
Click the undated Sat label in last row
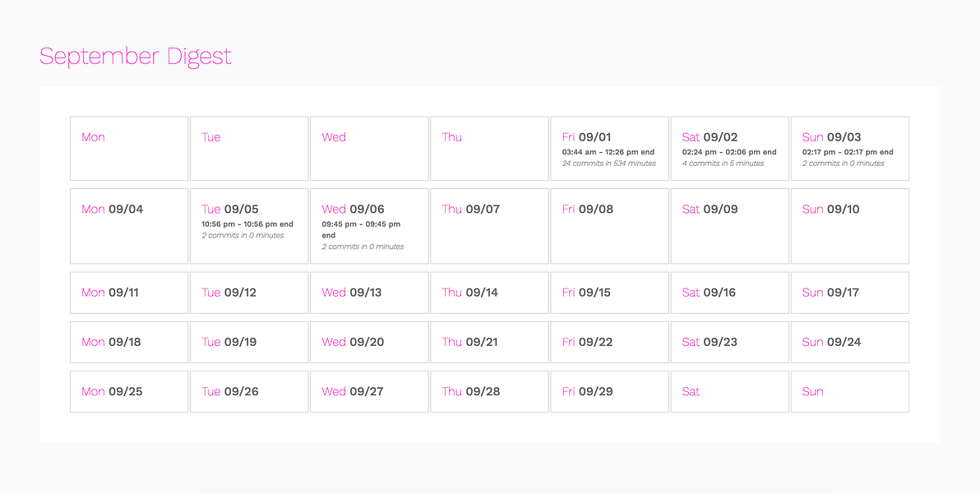(691, 392)
